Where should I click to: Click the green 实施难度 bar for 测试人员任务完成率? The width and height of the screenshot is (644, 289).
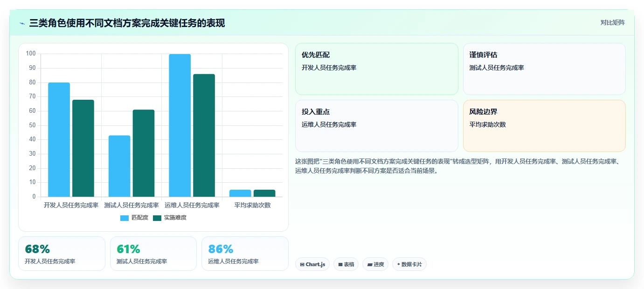point(144,153)
